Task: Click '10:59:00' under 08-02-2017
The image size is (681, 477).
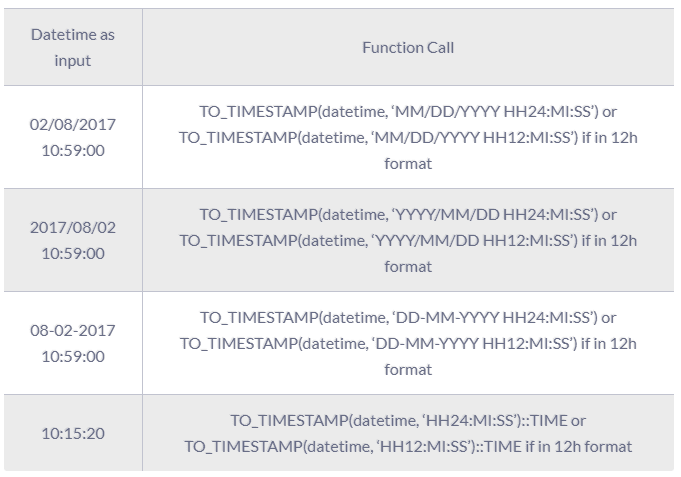Action: pos(73,357)
